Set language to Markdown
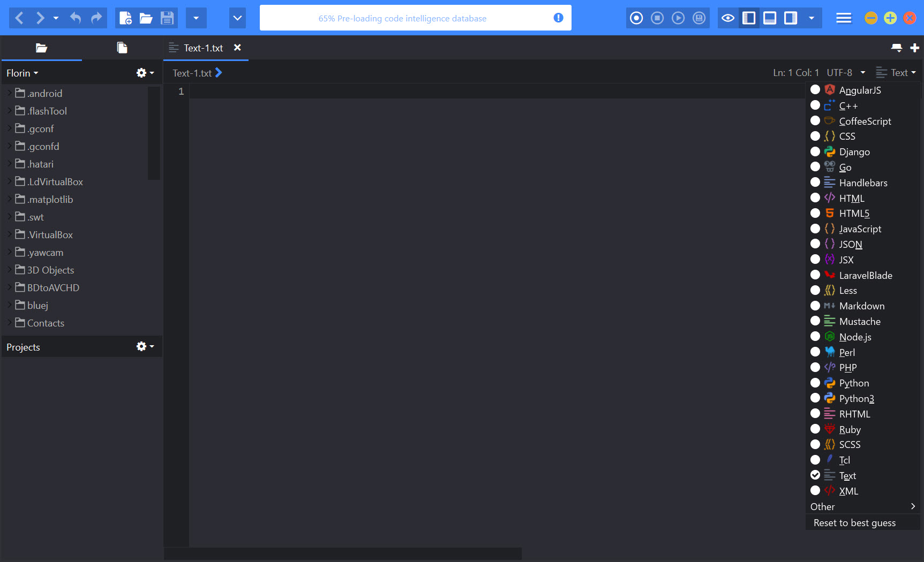This screenshot has height=562, width=924. pyautogui.click(x=862, y=306)
